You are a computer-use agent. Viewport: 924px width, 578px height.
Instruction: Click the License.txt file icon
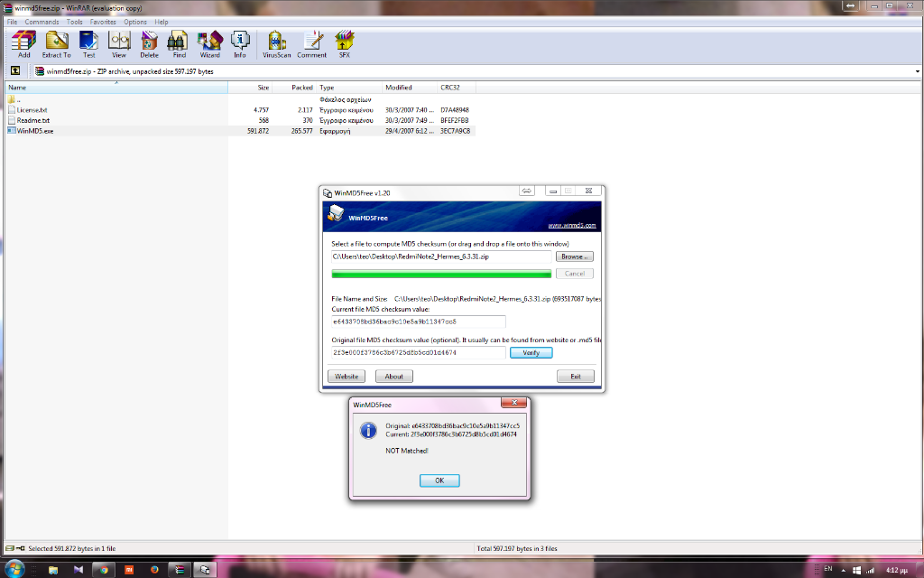(11, 109)
